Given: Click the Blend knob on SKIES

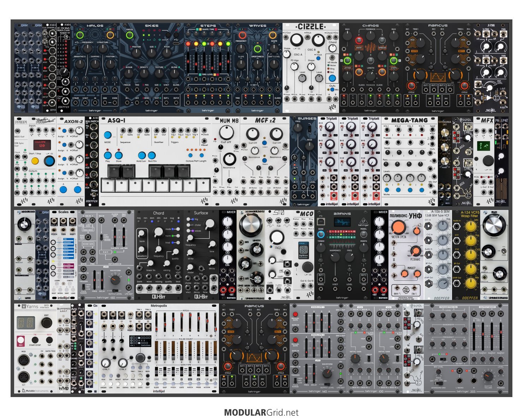Looking at the screenshot, I should 174,73.
